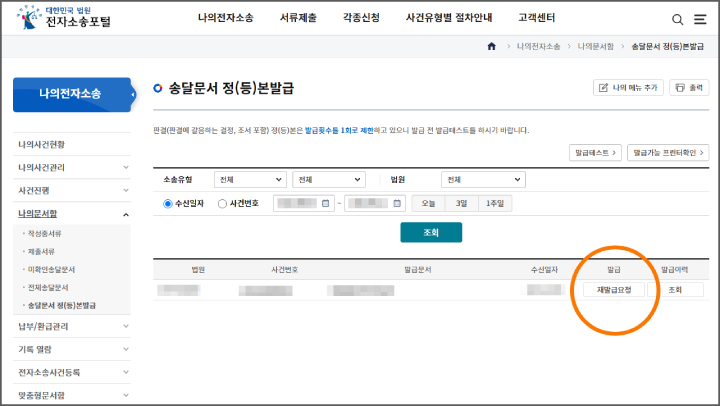Add page via 나의 메뉴 추가 button
This screenshot has height=406, width=720.
628,87
